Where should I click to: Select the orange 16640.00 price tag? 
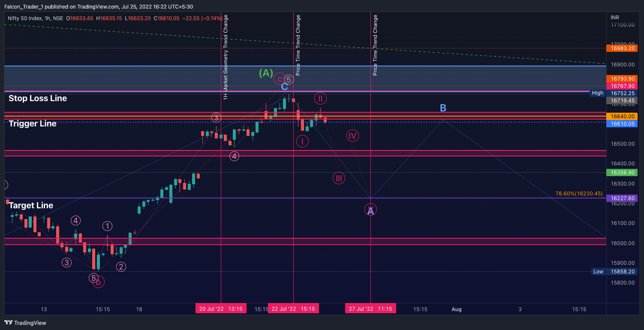pyautogui.click(x=622, y=116)
